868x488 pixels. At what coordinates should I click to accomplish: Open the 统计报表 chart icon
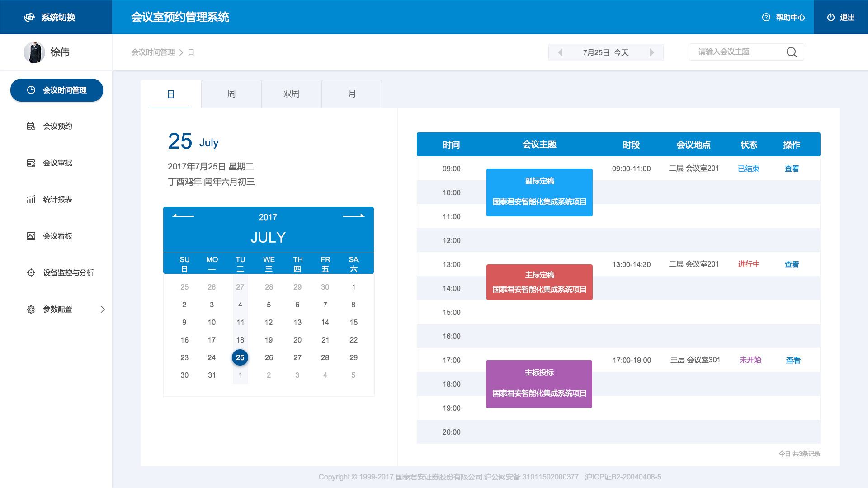tap(31, 200)
